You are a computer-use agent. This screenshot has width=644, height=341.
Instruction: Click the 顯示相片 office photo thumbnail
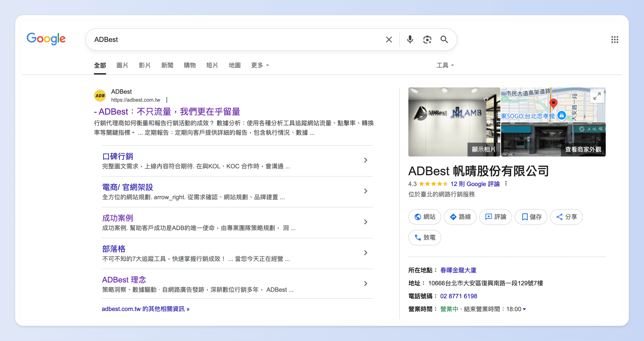[454, 122]
